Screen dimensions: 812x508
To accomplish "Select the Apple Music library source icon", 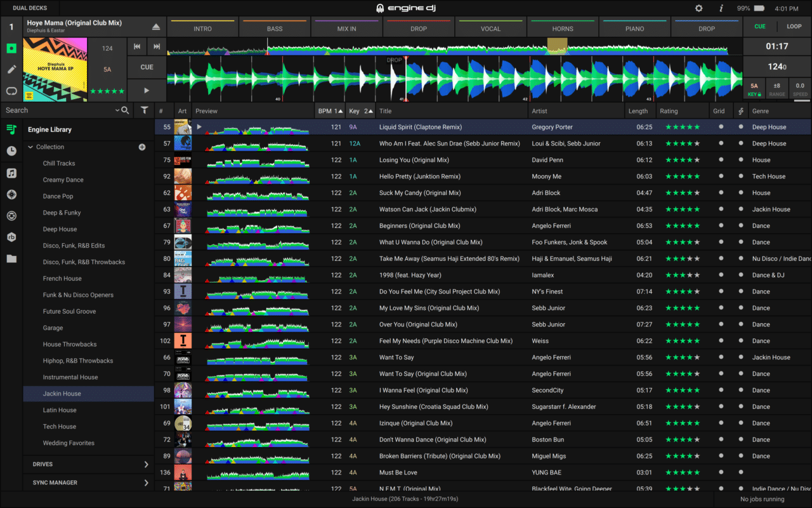I will (x=11, y=173).
